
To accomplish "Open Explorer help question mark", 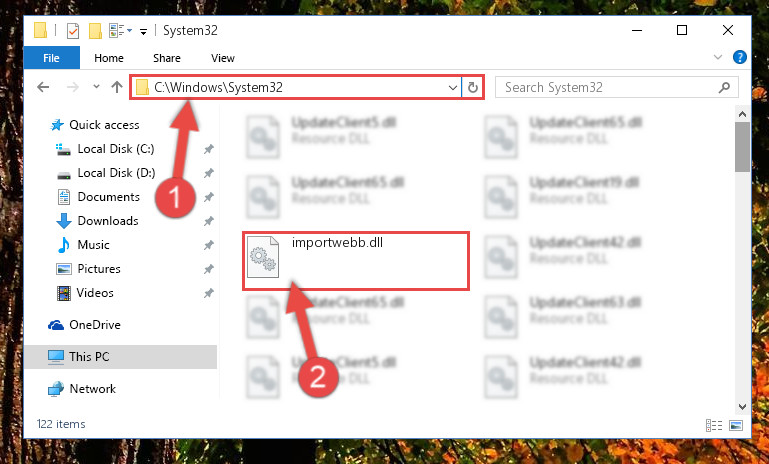I will (740, 57).
